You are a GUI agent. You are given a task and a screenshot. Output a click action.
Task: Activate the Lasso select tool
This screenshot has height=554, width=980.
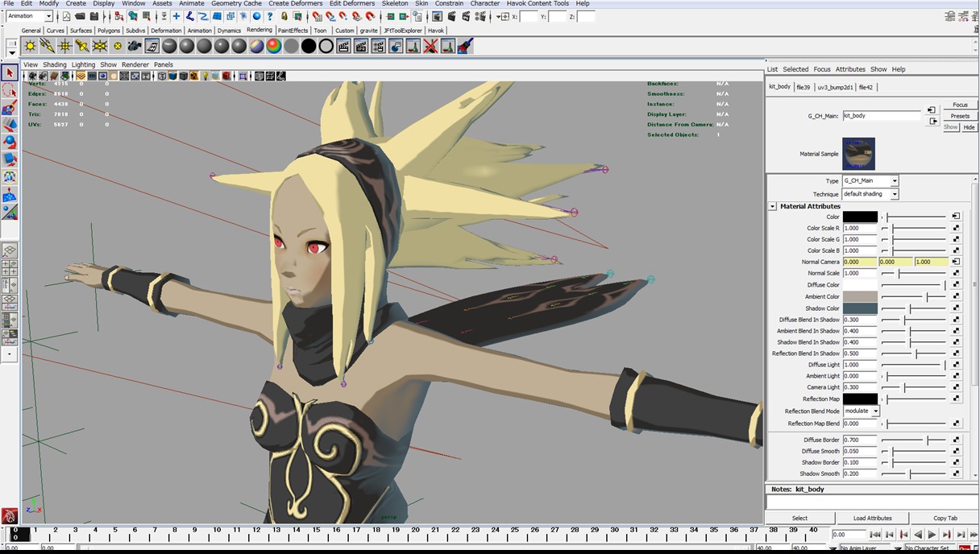pyautogui.click(x=10, y=90)
